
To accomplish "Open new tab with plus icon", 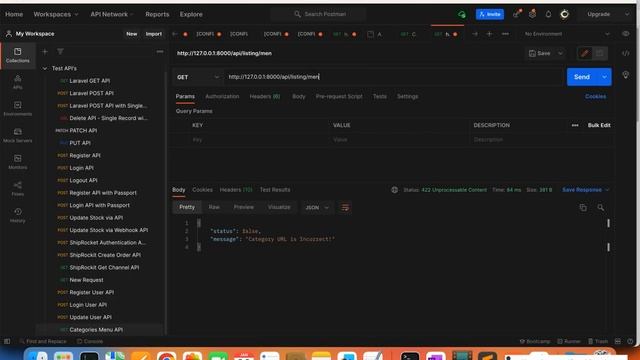I will (489, 34).
